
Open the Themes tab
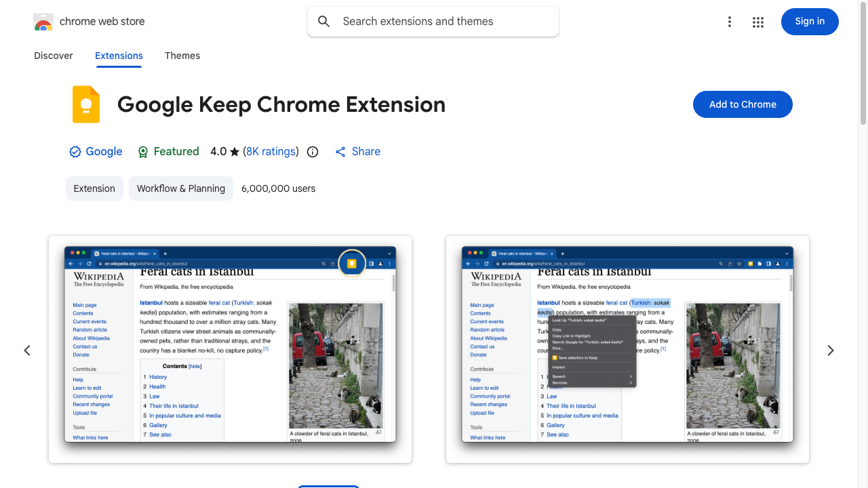(x=182, y=56)
